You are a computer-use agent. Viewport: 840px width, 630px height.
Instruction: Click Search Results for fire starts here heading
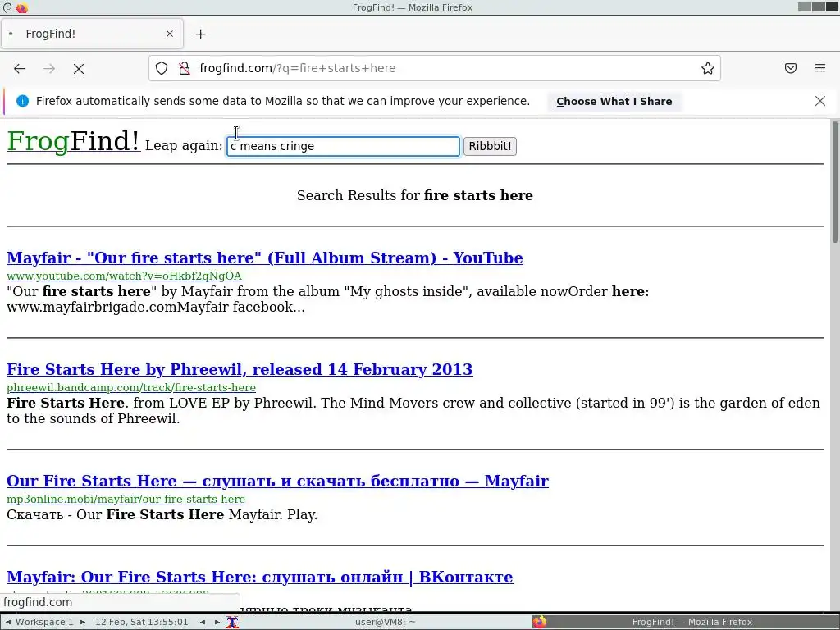(x=414, y=195)
